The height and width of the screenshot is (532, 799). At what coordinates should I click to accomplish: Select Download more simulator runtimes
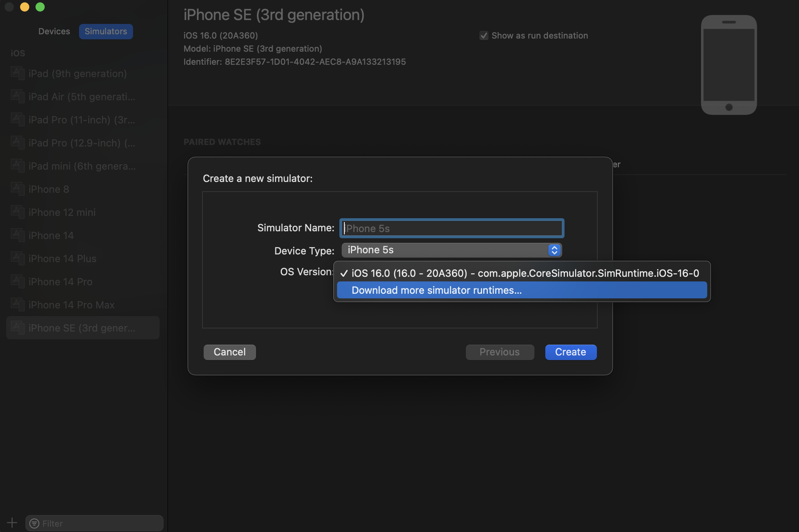522,290
